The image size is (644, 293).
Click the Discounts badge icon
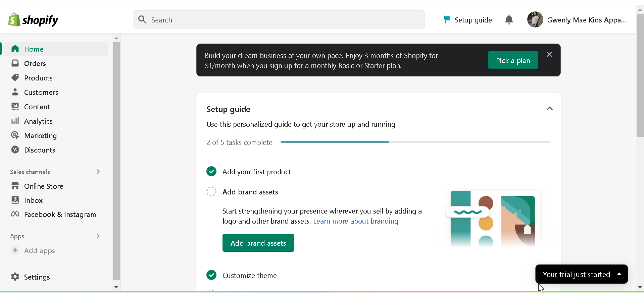[x=15, y=150]
